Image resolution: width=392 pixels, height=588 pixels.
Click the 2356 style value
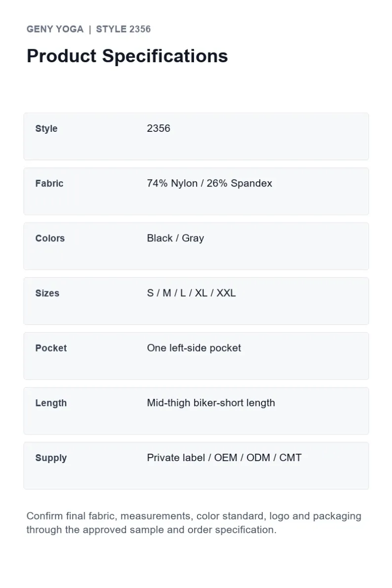tap(158, 128)
